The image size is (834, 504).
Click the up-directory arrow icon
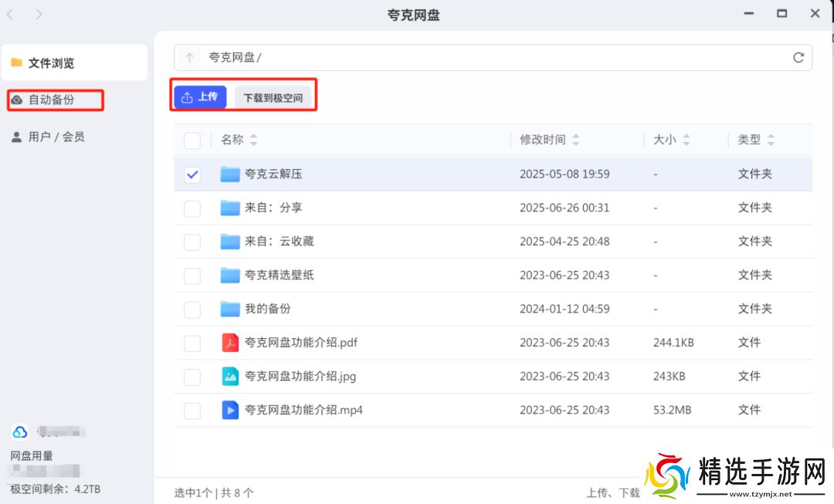pyautogui.click(x=189, y=58)
